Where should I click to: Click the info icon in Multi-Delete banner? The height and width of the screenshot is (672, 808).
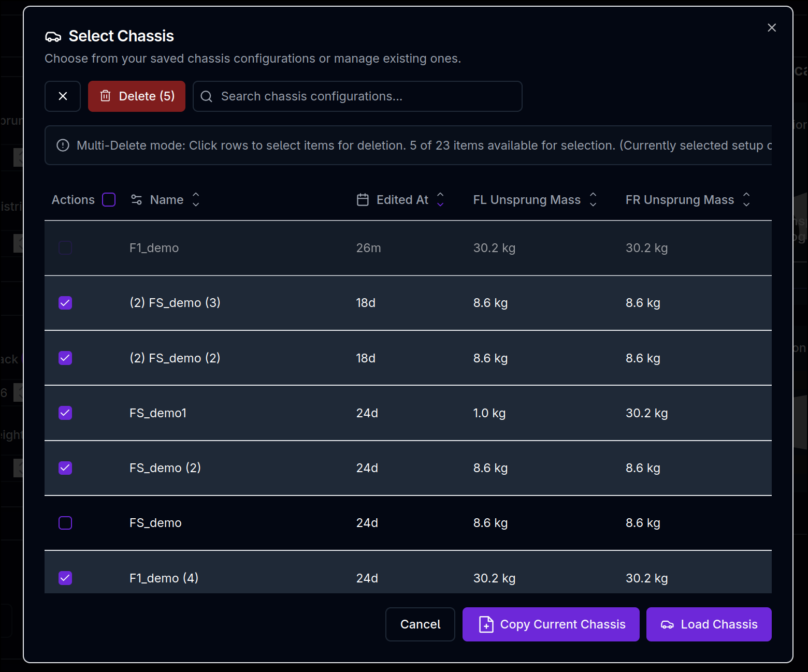pos(63,145)
